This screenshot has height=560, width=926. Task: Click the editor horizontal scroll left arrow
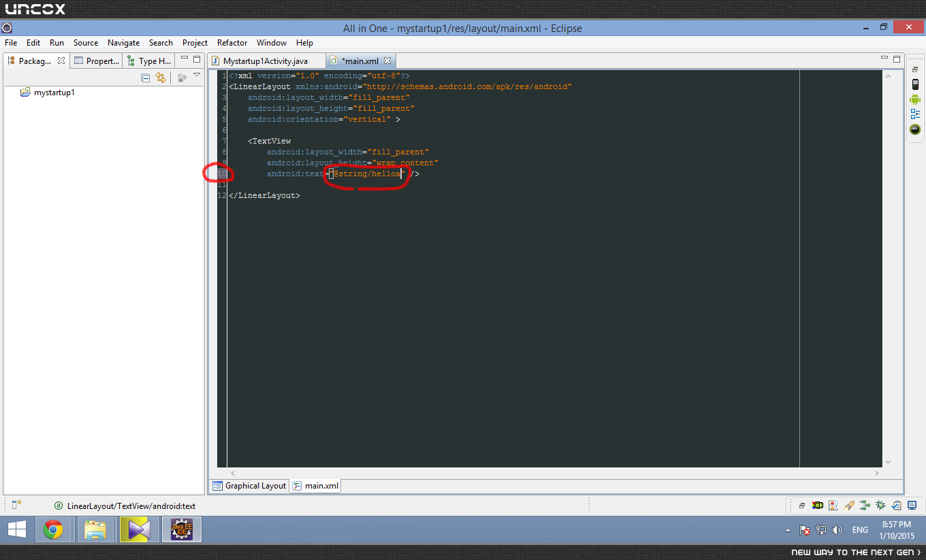point(233,472)
